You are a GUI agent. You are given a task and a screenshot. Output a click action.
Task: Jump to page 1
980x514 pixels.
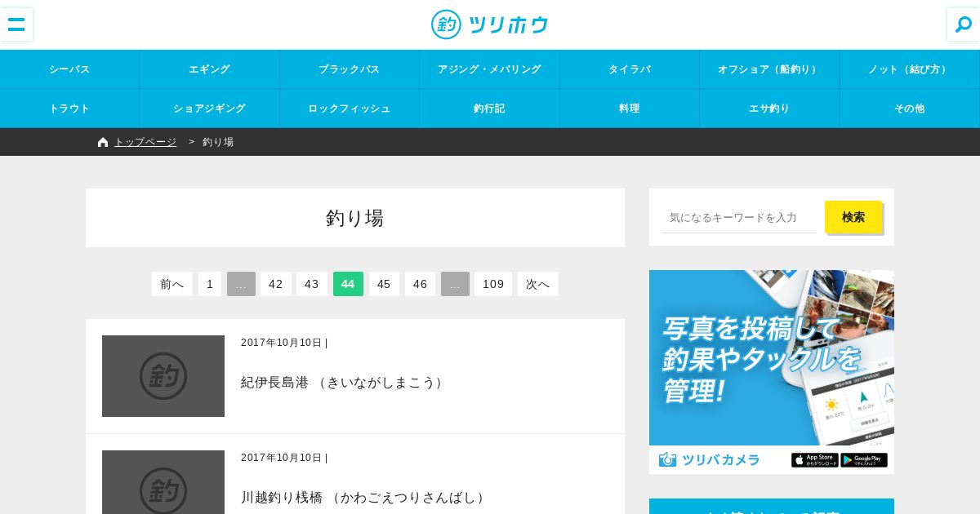coord(210,284)
